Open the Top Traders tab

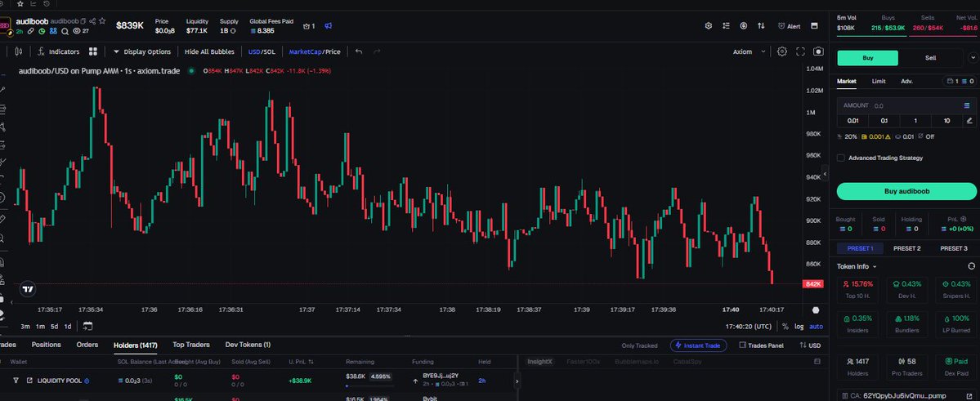[191, 345]
